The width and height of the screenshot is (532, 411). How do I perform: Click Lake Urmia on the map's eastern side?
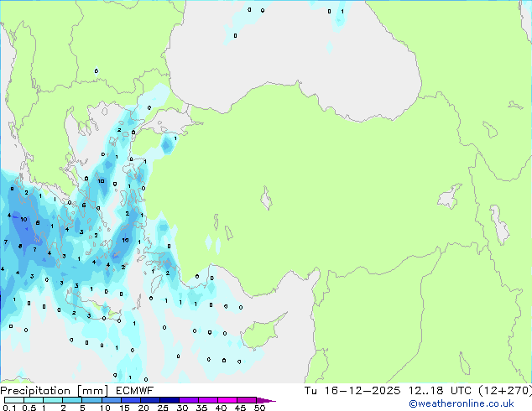tap(499, 225)
